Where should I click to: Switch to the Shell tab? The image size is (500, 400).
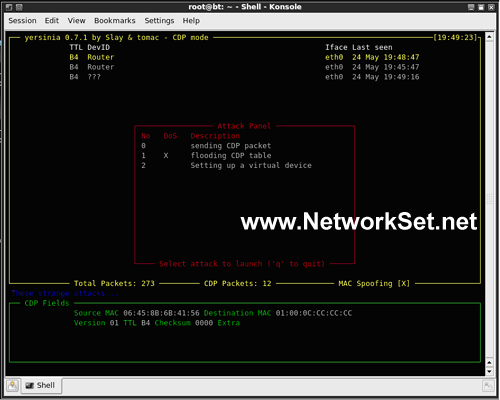(x=41, y=386)
